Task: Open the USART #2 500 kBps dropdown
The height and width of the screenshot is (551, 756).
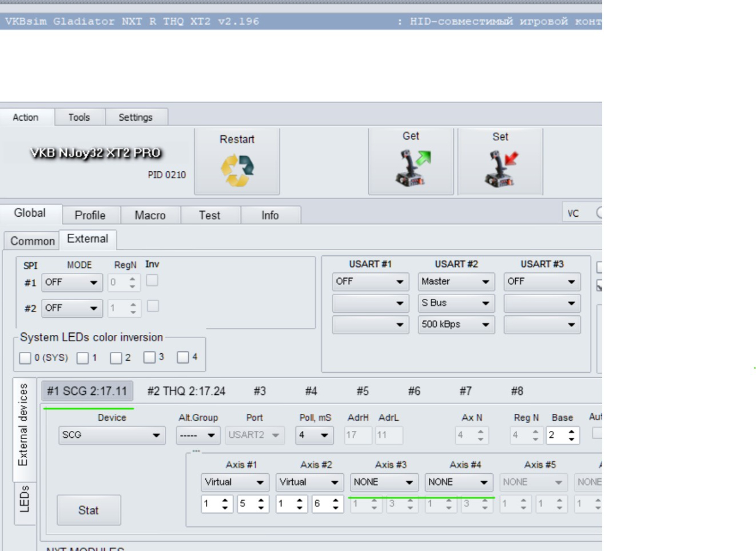Action: pyautogui.click(x=457, y=325)
